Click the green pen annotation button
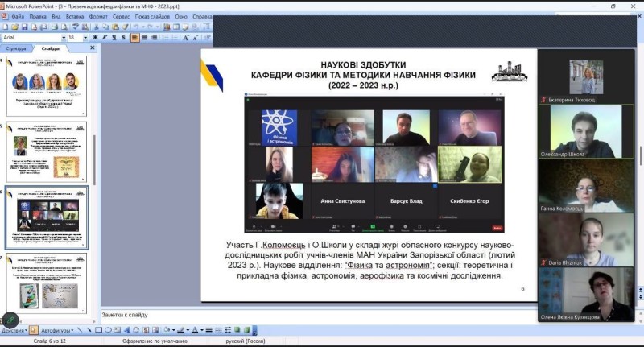This screenshot has width=644, height=347. pyautogui.click(x=10, y=320)
